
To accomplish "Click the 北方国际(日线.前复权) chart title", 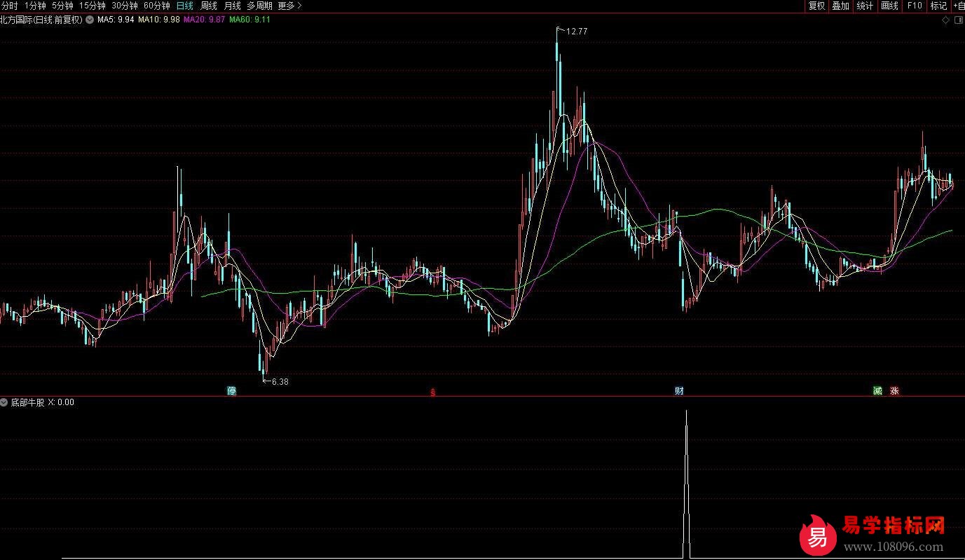I will click(x=41, y=20).
